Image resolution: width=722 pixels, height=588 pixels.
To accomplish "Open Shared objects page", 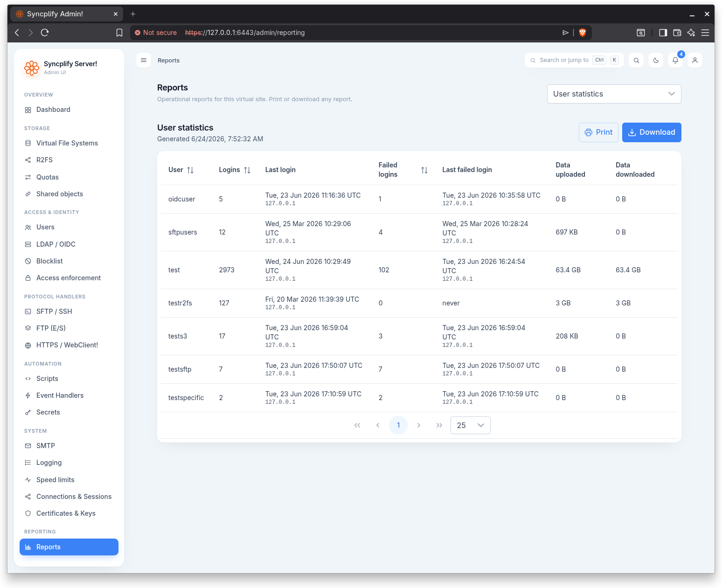I will 69,194.
